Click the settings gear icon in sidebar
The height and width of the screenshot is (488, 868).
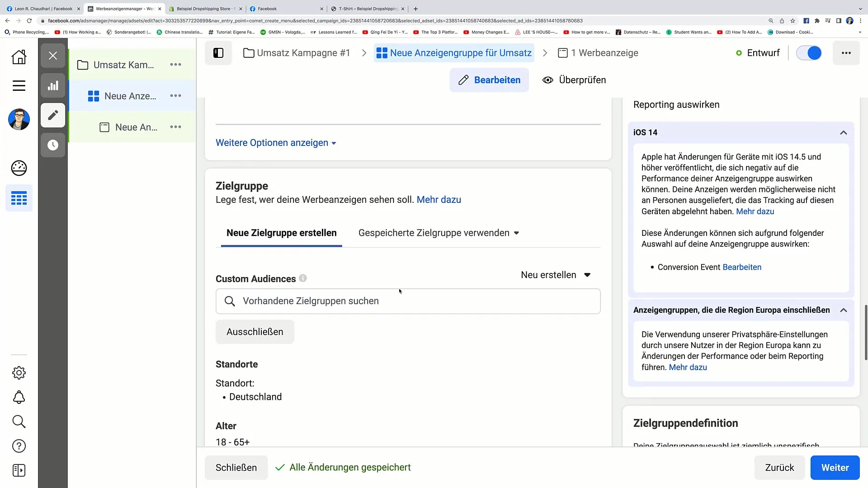click(x=19, y=372)
